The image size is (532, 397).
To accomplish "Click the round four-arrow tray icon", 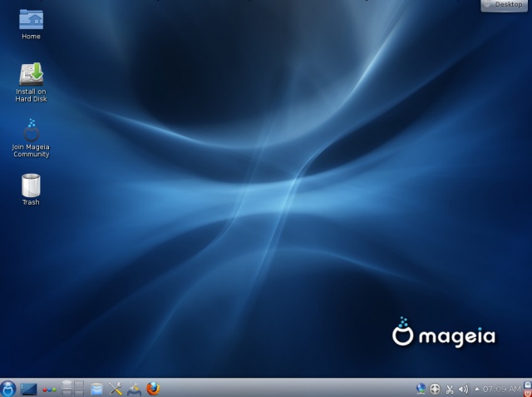I will coord(435,389).
